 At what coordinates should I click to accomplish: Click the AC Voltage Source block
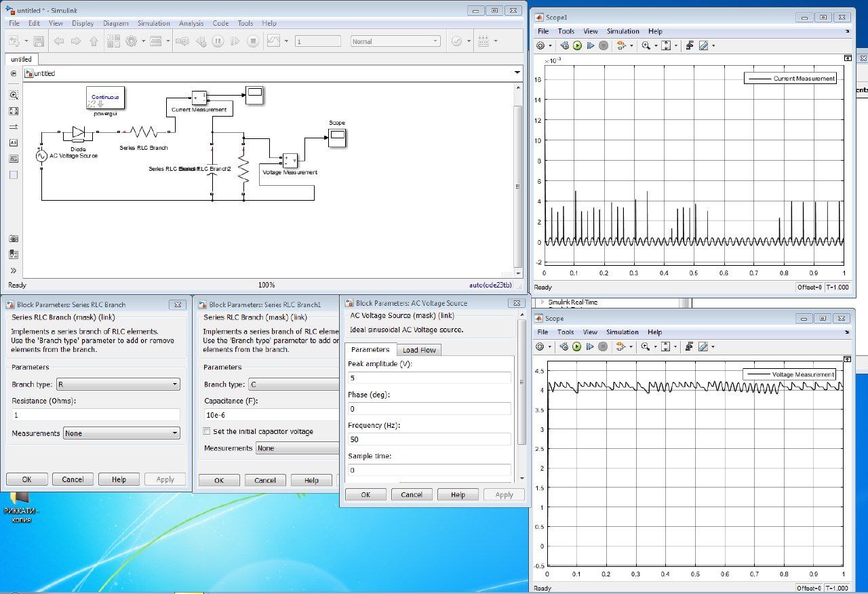(41, 156)
